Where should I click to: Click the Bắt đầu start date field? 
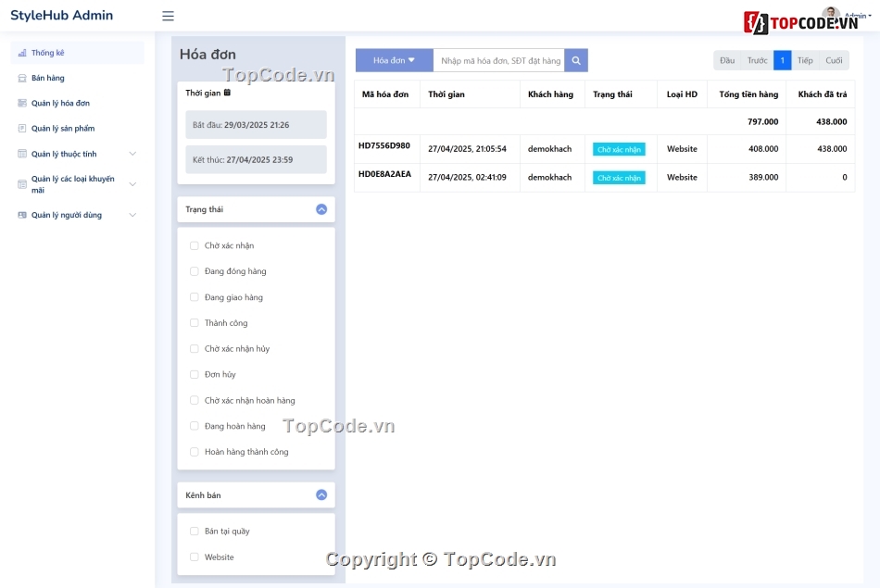click(x=256, y=124)
